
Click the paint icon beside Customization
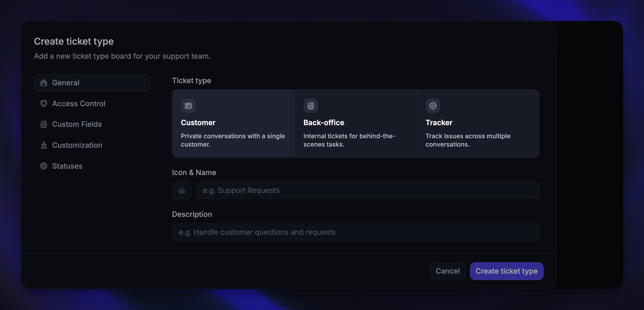click(x=44, y=145)
